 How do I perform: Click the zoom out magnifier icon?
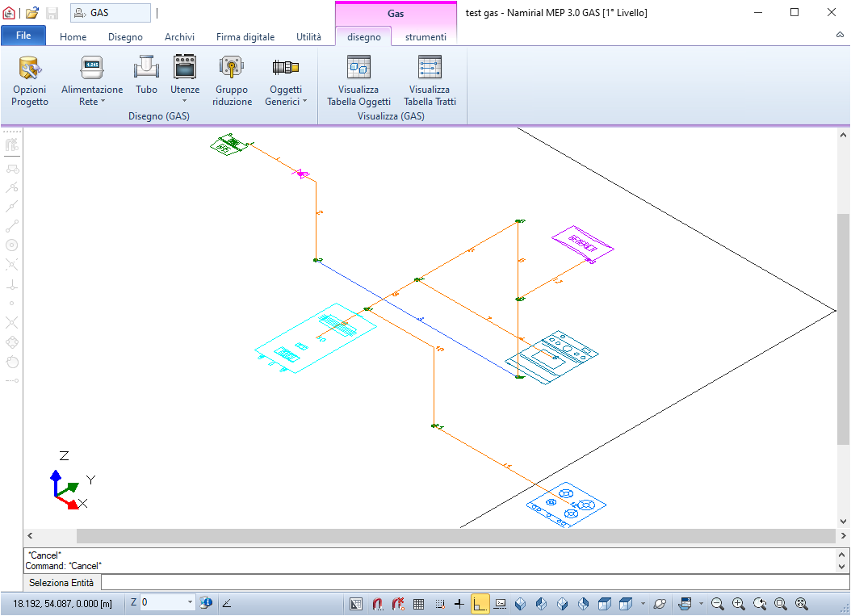click(718, 604)
